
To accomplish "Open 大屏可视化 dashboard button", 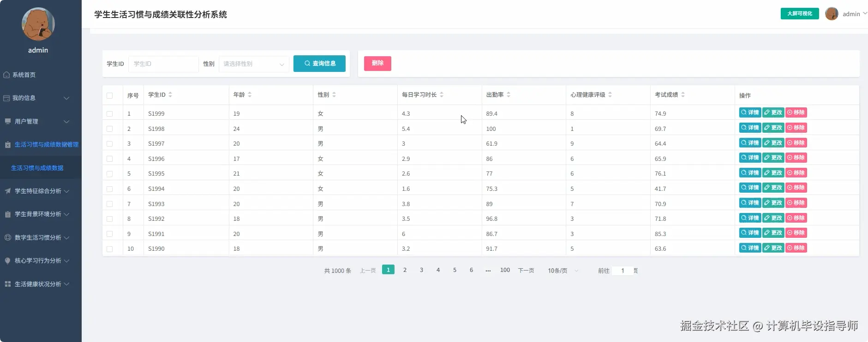I will pos(800,14).
